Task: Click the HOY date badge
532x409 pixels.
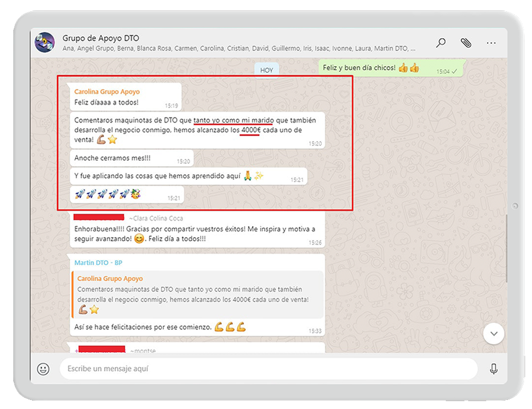Action: coord(267,70)
